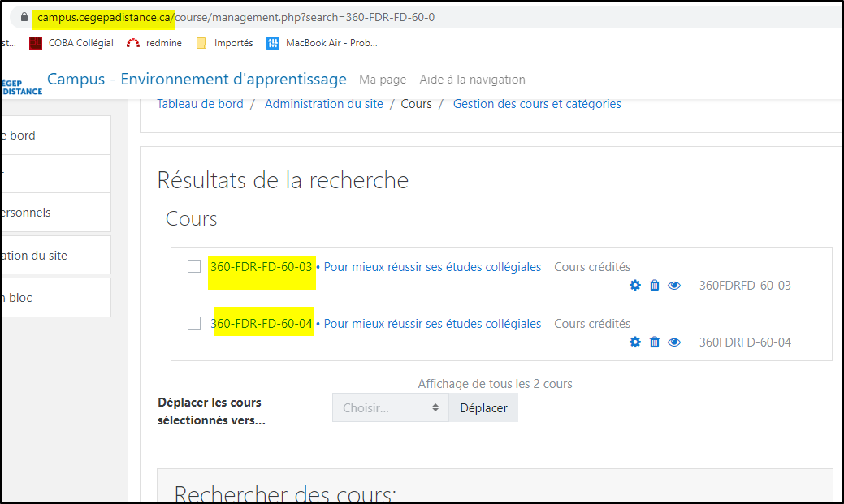Open Ma page in top navigation
This screenshot has width=844, height=504.
coord(383,80)
